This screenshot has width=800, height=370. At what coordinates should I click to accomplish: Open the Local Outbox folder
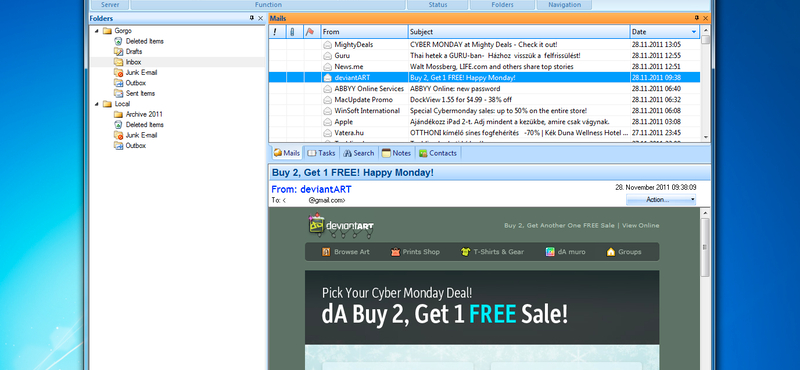[x=136, y=145]
